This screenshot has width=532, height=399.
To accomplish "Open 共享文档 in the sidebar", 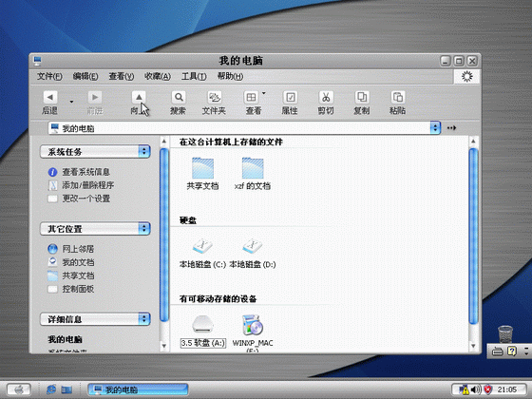I will (78, 275).
